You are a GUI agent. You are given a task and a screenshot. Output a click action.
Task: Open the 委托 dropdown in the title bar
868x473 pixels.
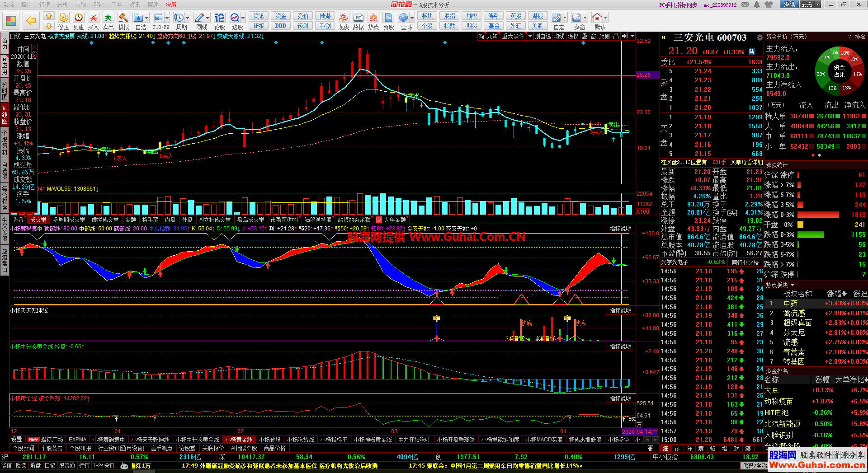point(810,5)
